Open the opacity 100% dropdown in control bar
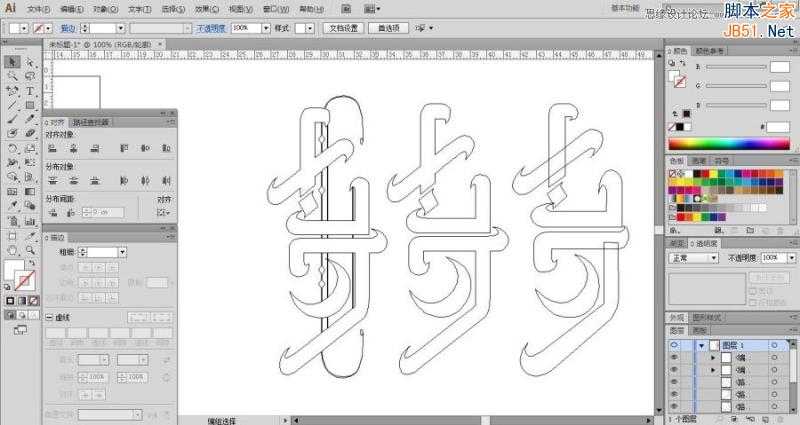 (266, 29)
